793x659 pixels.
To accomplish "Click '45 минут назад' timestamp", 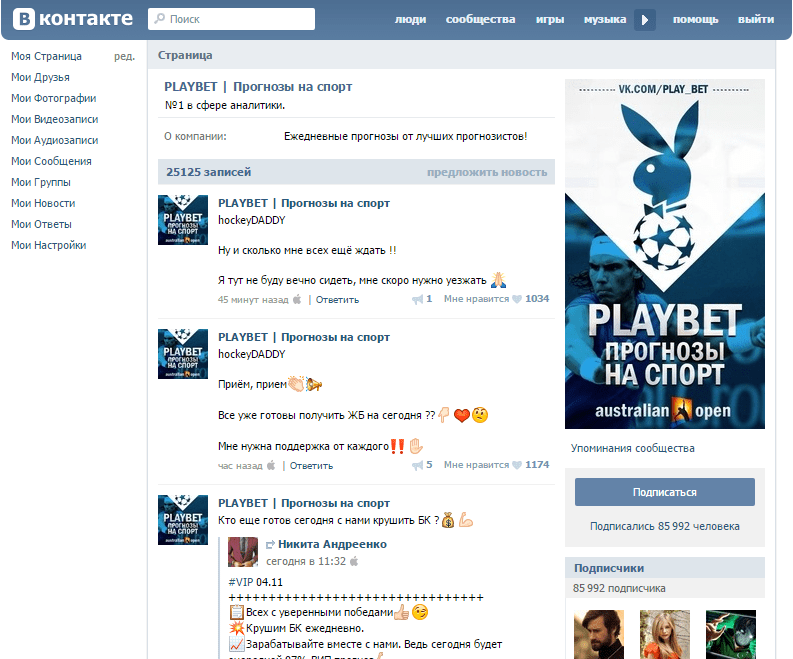I will tap(253, 299).
